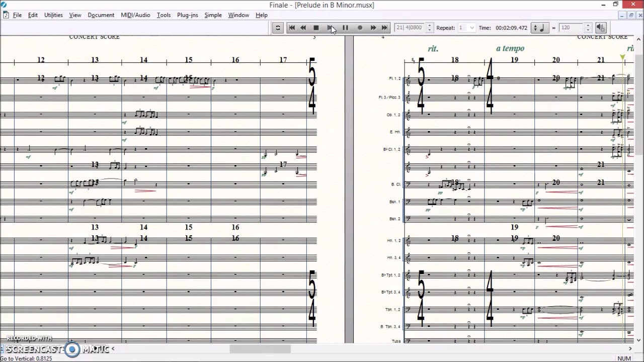Click the tempo value field showing 120

pos(572,28)
